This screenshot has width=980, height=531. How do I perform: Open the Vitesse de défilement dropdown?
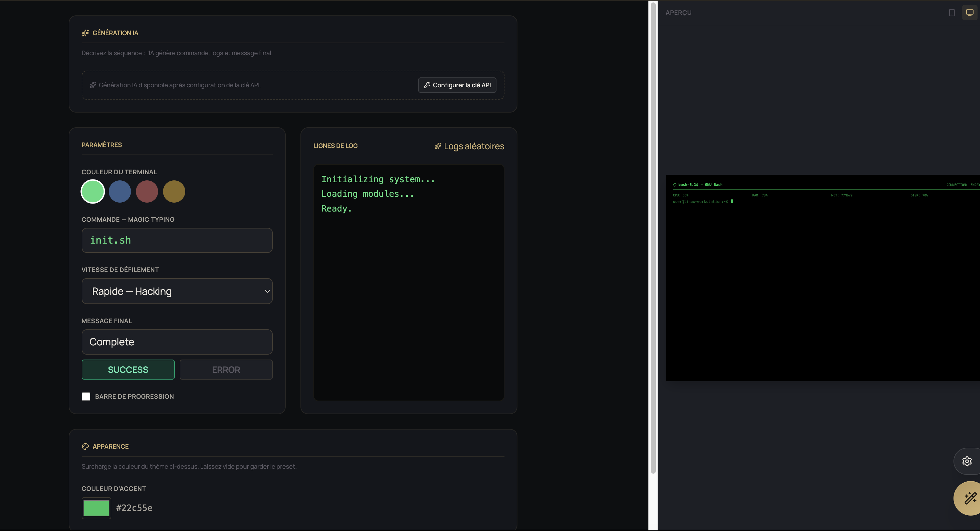(177, 291)
